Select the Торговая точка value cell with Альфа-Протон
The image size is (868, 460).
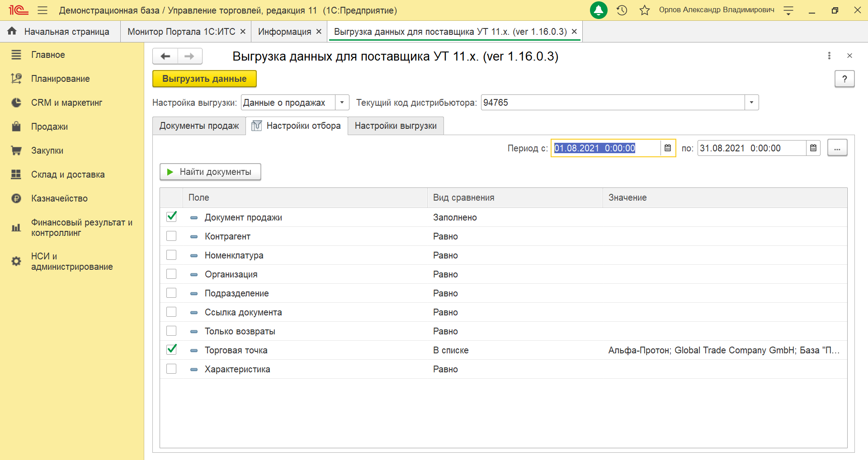point(725,350)
